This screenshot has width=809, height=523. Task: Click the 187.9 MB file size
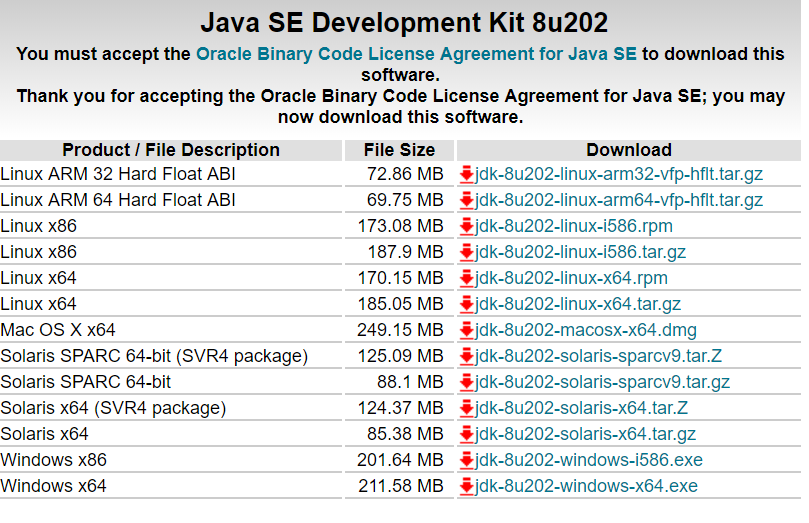(x=406, y=252)
